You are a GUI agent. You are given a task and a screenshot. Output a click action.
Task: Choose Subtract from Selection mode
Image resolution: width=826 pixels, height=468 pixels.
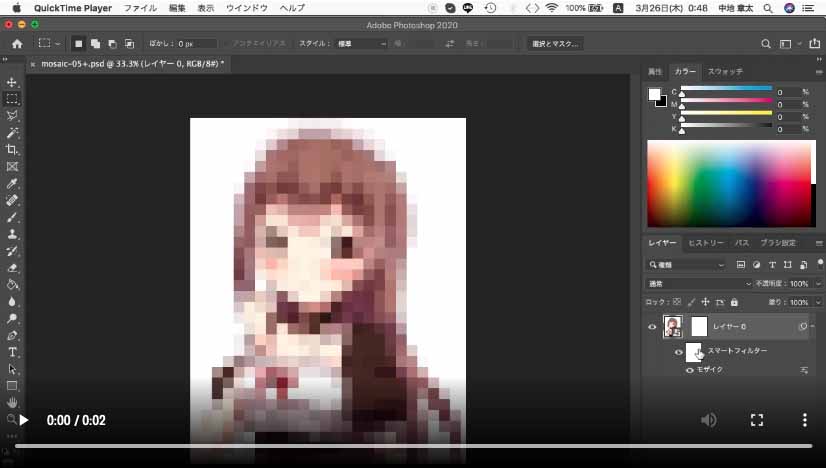click(112, 44)
